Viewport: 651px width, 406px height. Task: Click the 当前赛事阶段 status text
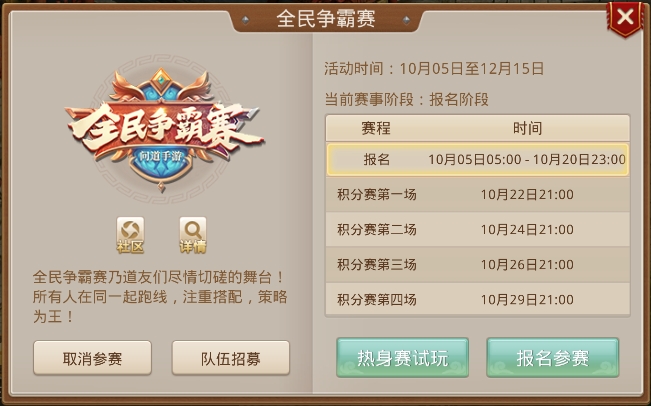(406, 100)
